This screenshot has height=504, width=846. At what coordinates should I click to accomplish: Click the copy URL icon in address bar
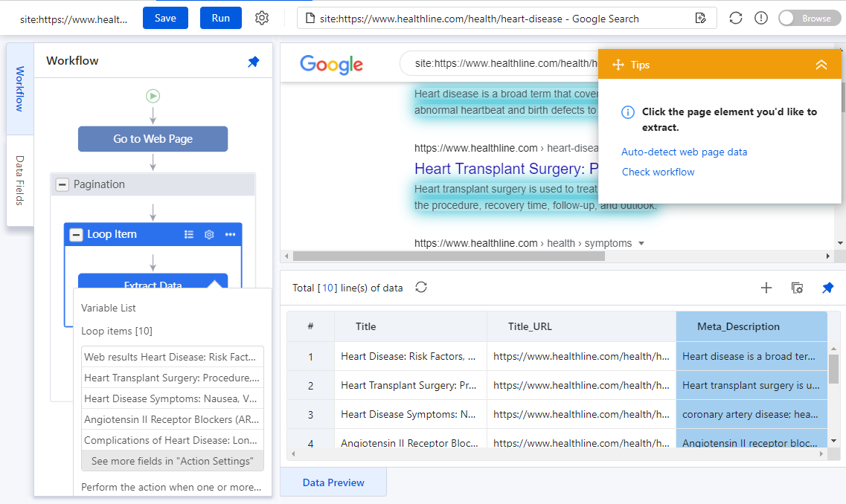(x=700, y=19)
